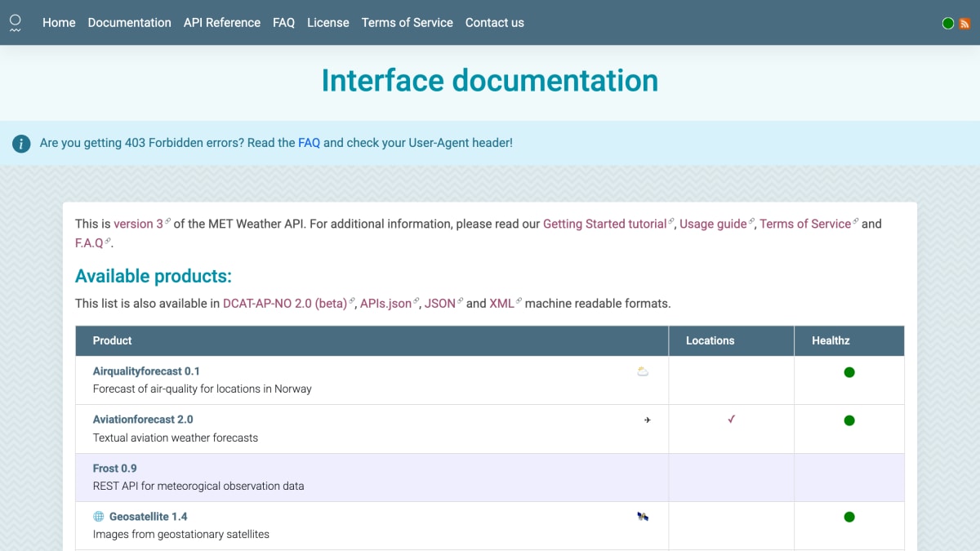The image size is (980, 551).
Task: Select Contact us in the navigation bar
Action: point(495,23)
